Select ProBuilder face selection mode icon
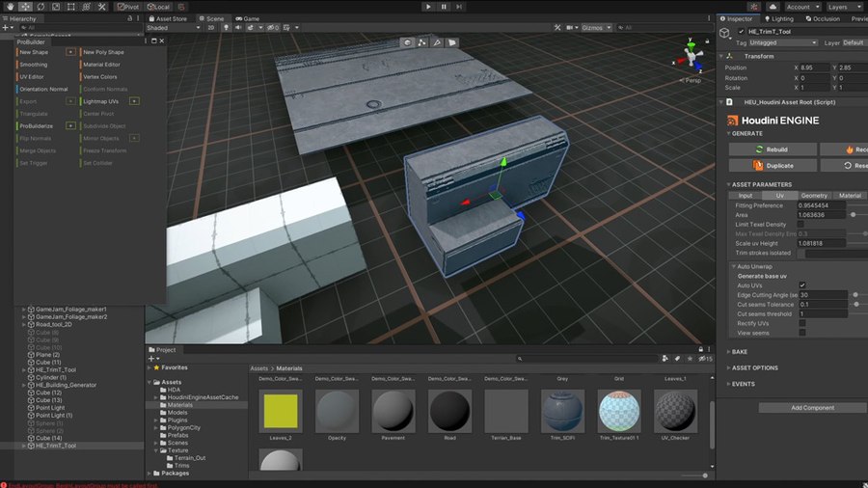 452,42
